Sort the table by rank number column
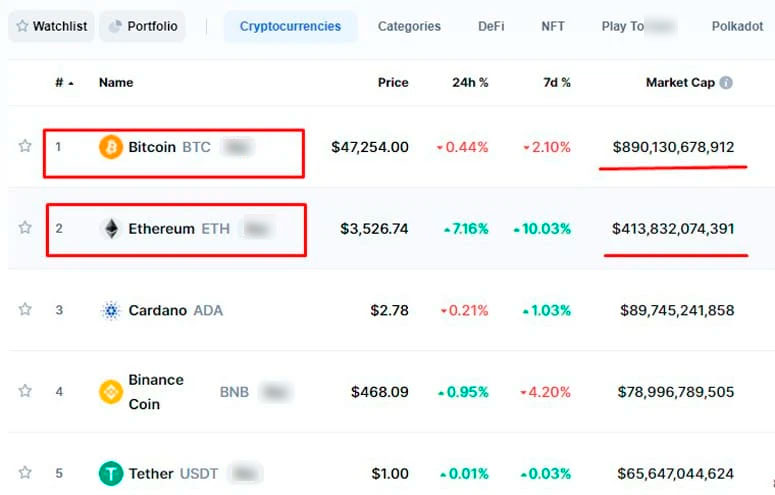 coord(64,83)
